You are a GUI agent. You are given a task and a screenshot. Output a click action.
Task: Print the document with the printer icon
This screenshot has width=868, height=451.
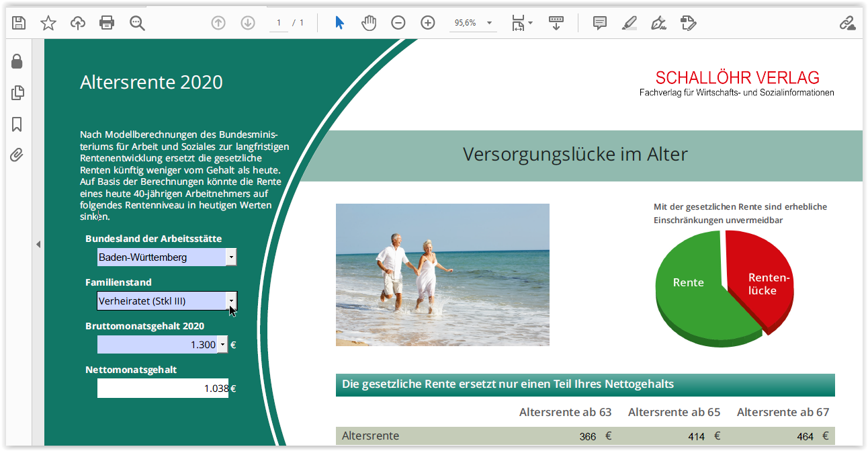pos(107,23)
